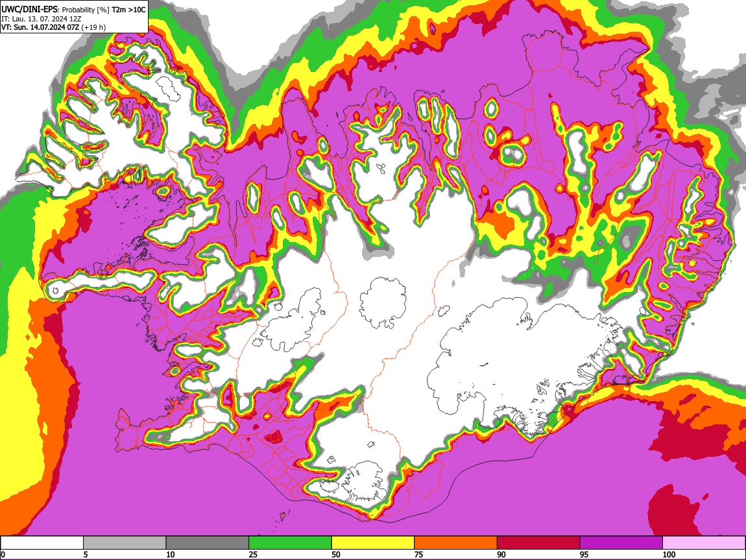Click the '(+19 h)' forecast offset text
The image size is (746, 560).
(x=93, y=27)
